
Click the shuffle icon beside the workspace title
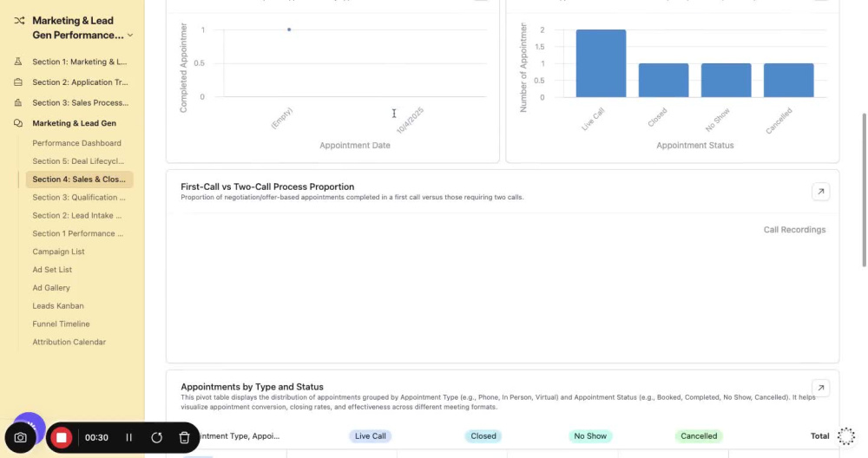click(19, 21)
